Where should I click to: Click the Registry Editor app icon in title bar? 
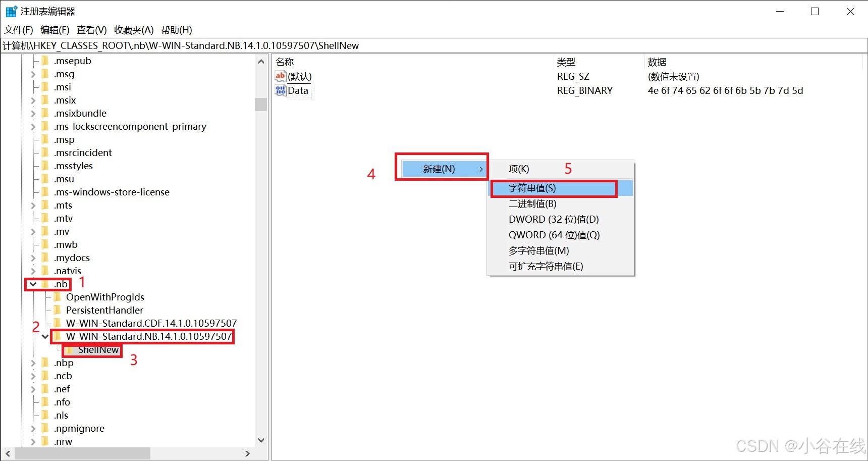pos(11,11)
